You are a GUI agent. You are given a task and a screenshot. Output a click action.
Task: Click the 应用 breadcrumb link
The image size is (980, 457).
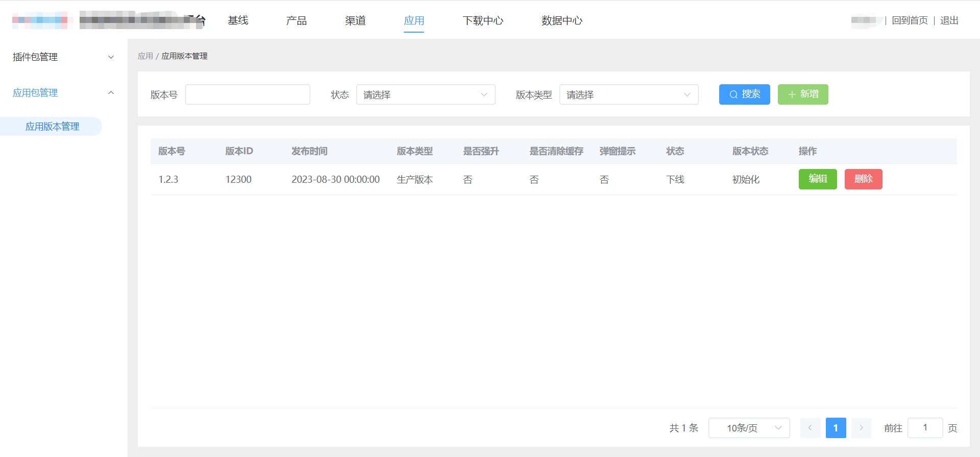(x=145, y=56)
